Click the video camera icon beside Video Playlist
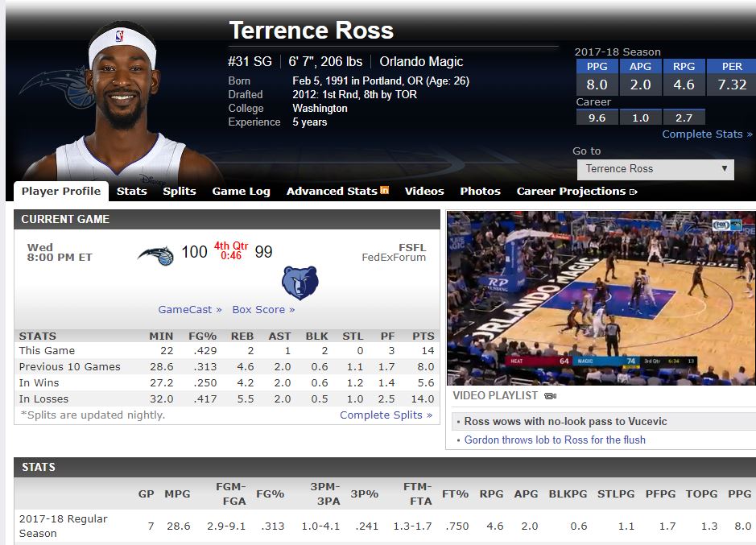 (x=551, y=396)
